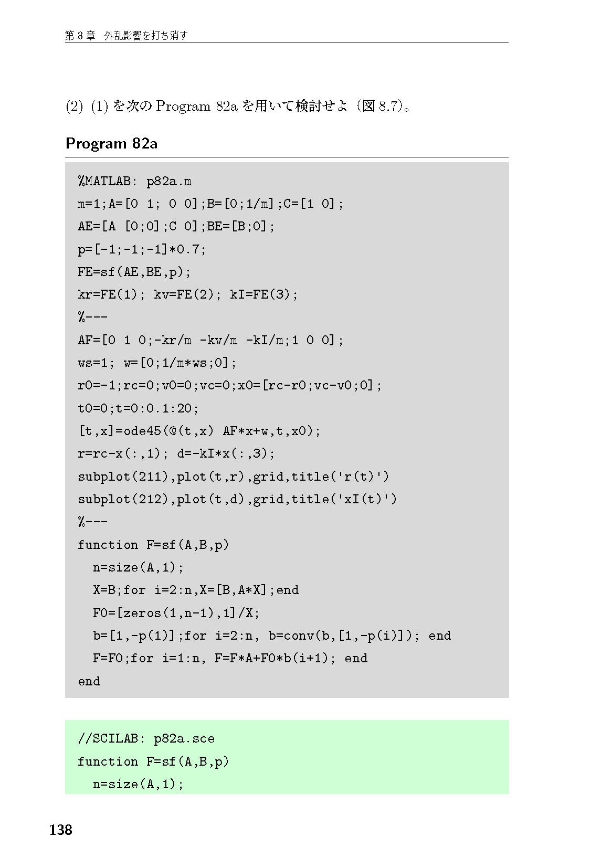
Task: Click the "//SCILAB: p82a.sce" comment line
Action: pyautogui.click(x=146, y=739)
